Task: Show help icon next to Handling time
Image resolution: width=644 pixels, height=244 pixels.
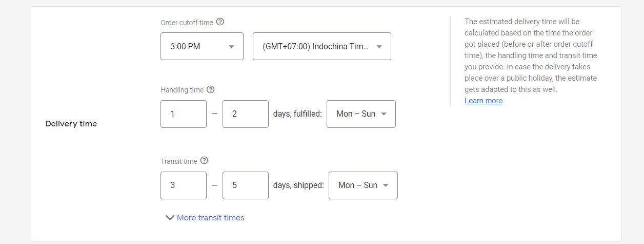Action: 210,89
